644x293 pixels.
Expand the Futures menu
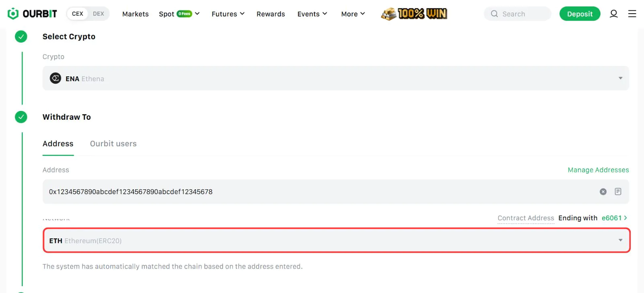(228, 14)
